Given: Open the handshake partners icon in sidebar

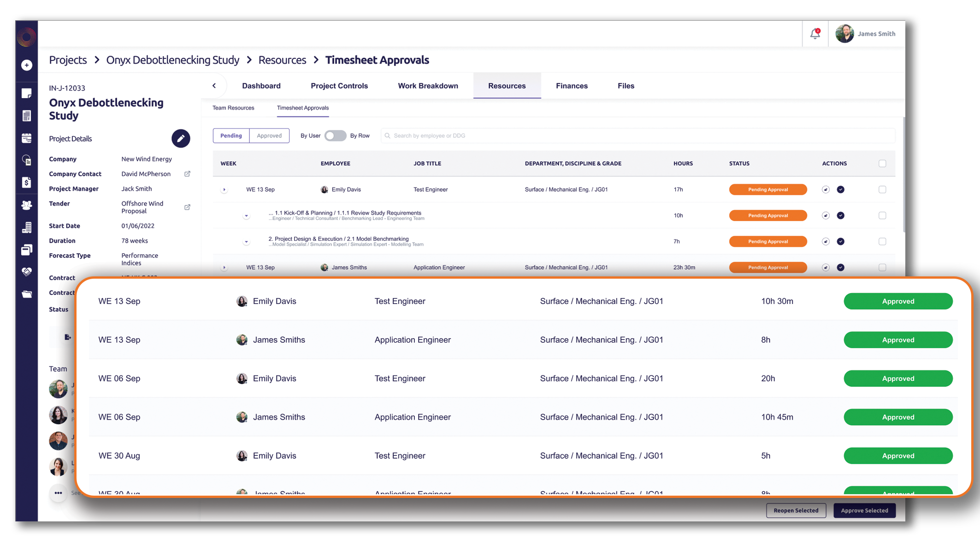Looking at the screenshot, I should tap(26, 272).
